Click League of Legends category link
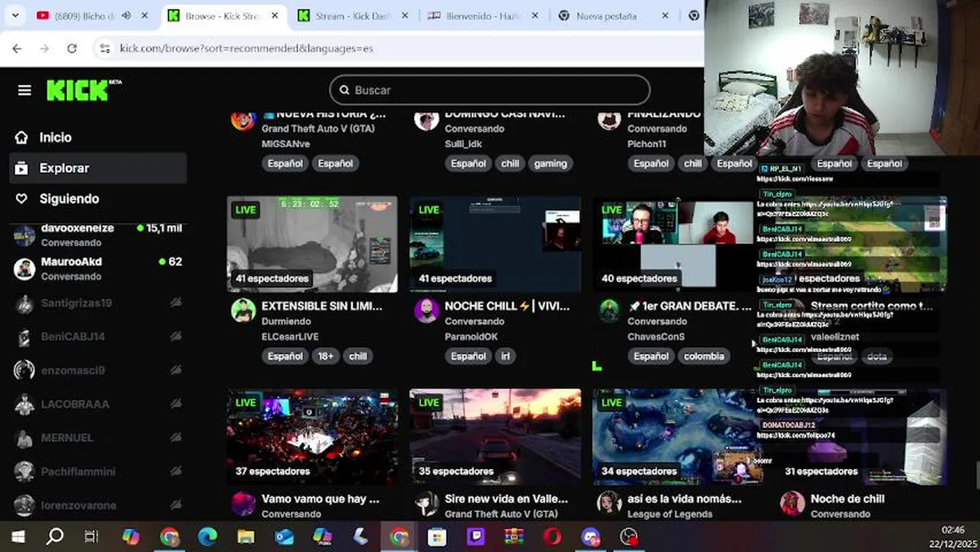980x552 pixels. point(670,514)
